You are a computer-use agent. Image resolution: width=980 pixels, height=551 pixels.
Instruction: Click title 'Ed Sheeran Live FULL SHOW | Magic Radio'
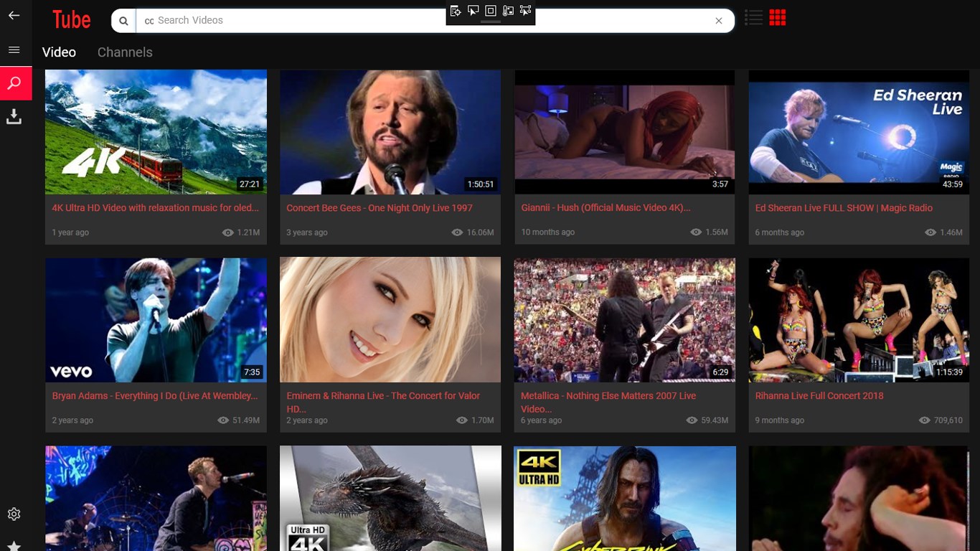[844, 208]
